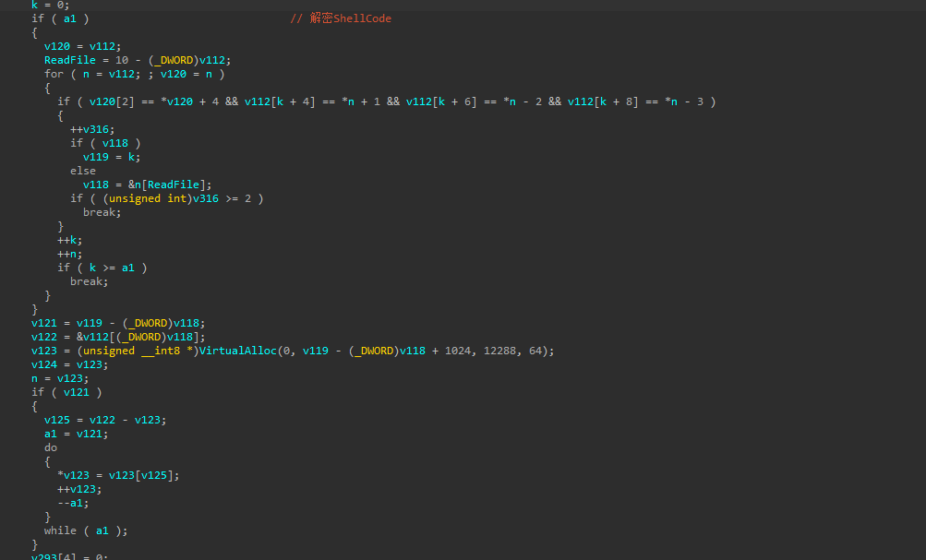Click the 'VirtualAlloc' function name
Image resolution: width=926 pixels, height=560 pixels.
pyautogui.click(x=237, y=351)
